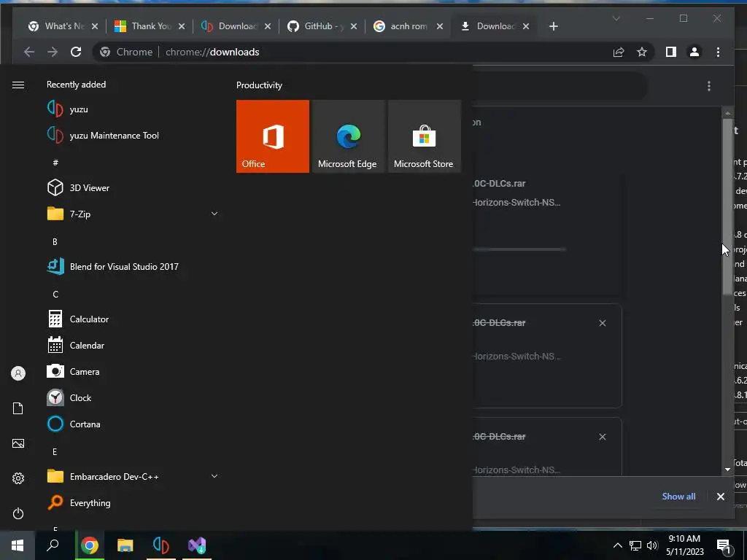
Task: Click the Windows Start button
Action: [x=18, y=545]
